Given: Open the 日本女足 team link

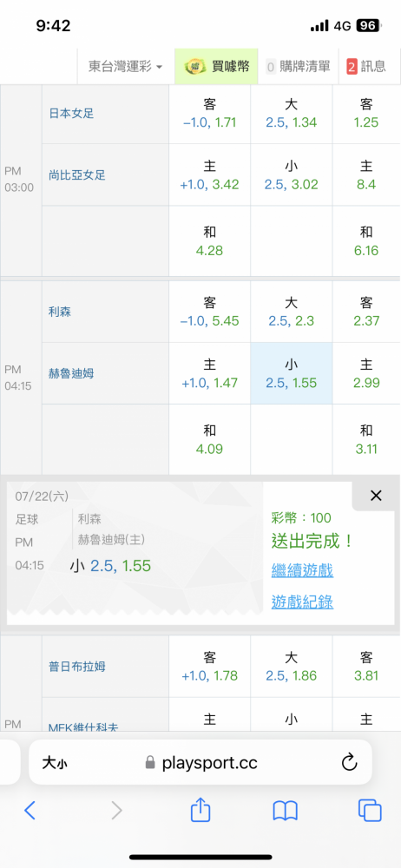Looking at the screenshot, I should [x=72, y=114].
